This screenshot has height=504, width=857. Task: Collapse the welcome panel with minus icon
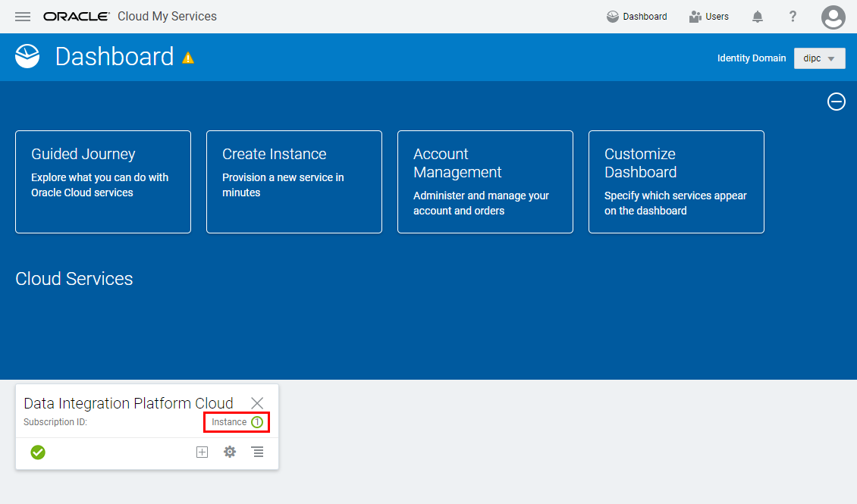coord(837,102)
